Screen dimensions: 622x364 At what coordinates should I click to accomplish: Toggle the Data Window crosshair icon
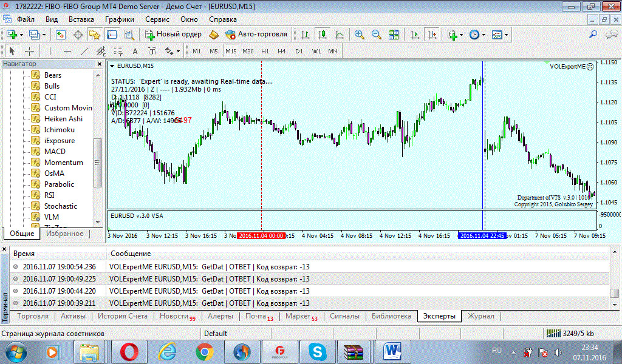click(78, 35)
